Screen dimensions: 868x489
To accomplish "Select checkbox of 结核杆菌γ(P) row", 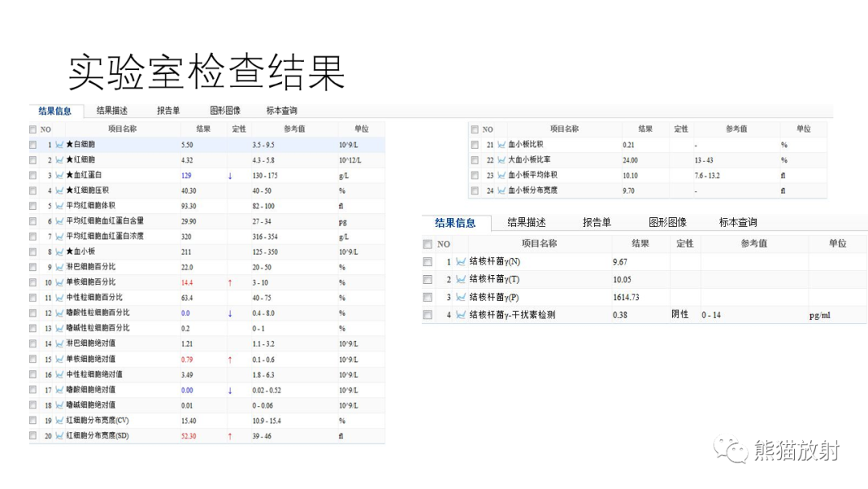I will coord(428,298).
